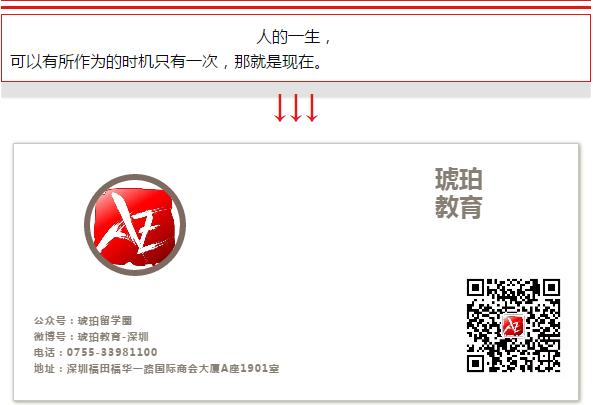Click the first red down arrow

pyautogui.click(x=279, y=108)
